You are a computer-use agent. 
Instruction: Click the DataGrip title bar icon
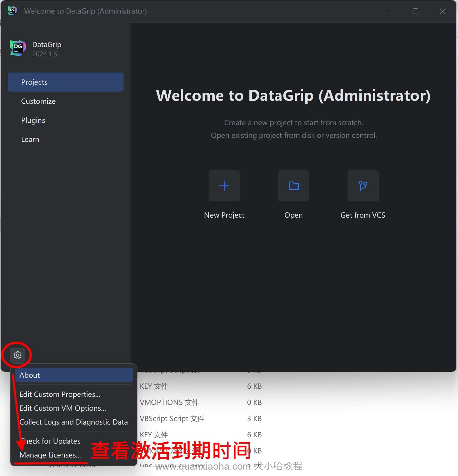(x=12, y=11)
